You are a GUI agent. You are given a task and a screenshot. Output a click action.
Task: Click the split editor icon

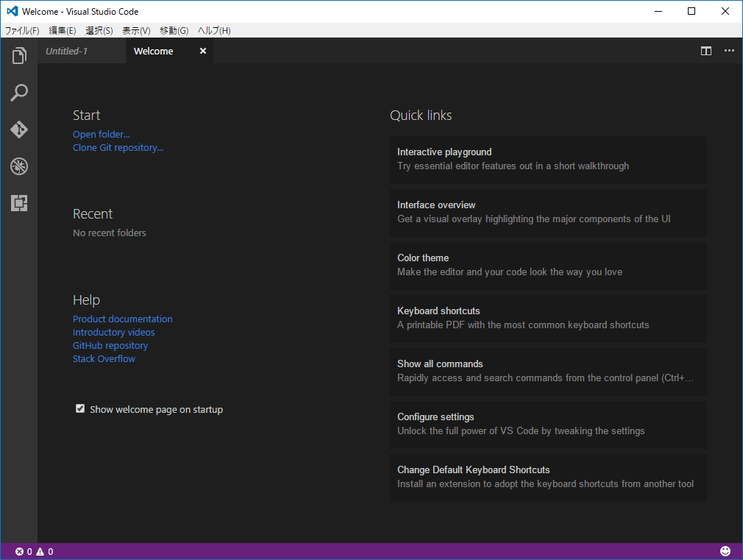click(706, 51)
